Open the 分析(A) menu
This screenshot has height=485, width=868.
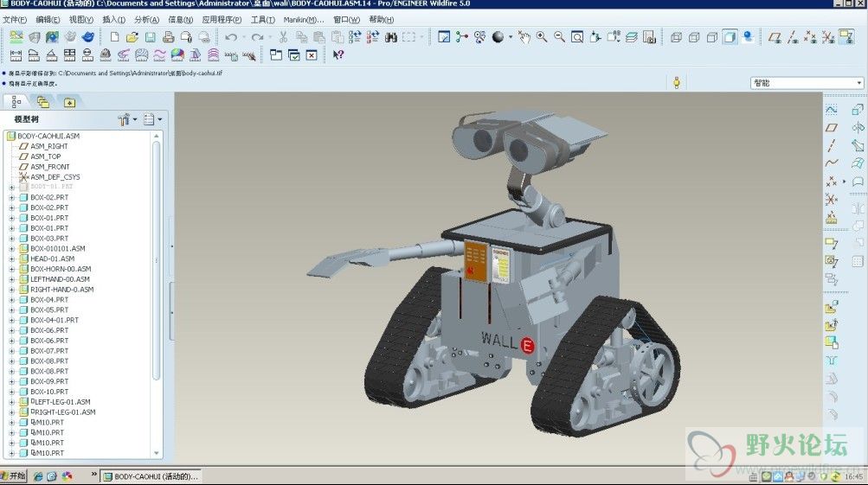(x=147, y=19)
